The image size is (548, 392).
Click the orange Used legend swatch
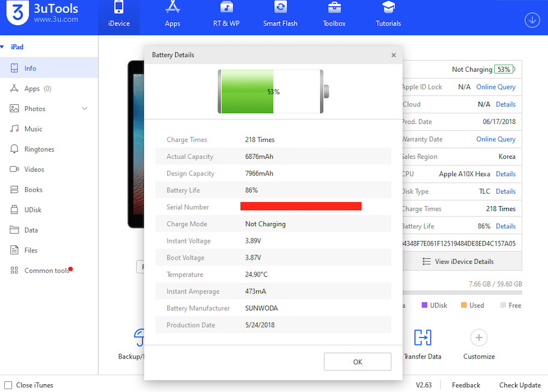click(x=464, y=305)
